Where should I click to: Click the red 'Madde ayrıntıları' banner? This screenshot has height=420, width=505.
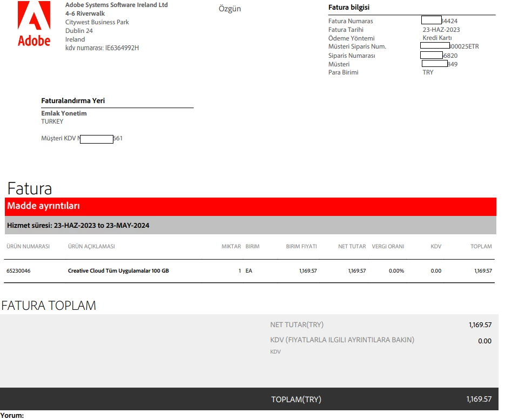coord(251,207)
